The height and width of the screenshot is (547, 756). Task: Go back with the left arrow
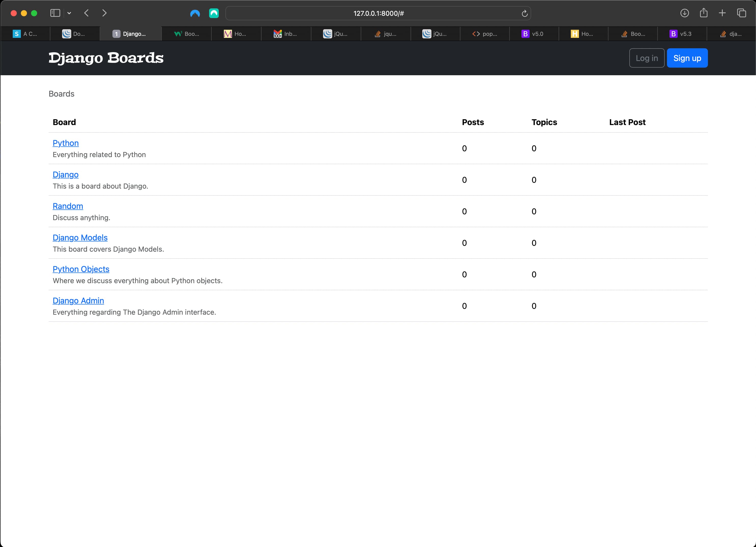pyautogui.click(x=87, y=13)
